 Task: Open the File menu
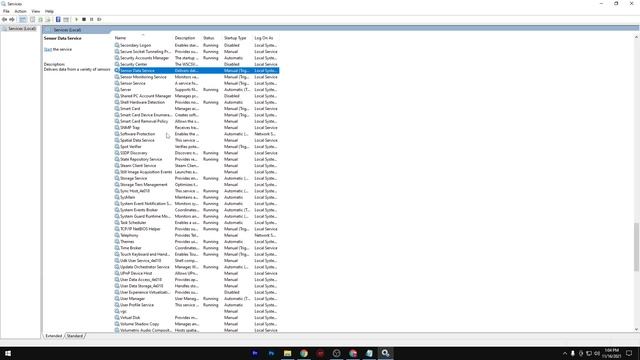(x=6, y=11)
